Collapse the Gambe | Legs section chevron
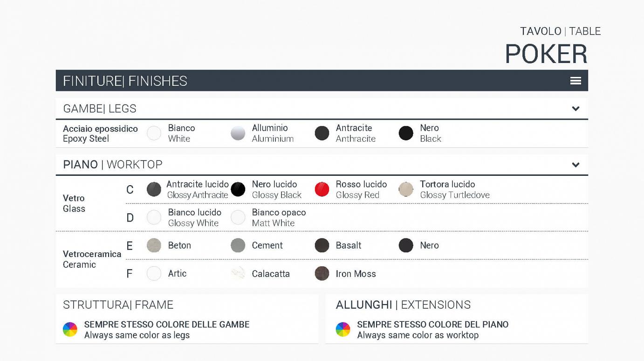Viewport: 644px width, 361px height. coord(575,109)
